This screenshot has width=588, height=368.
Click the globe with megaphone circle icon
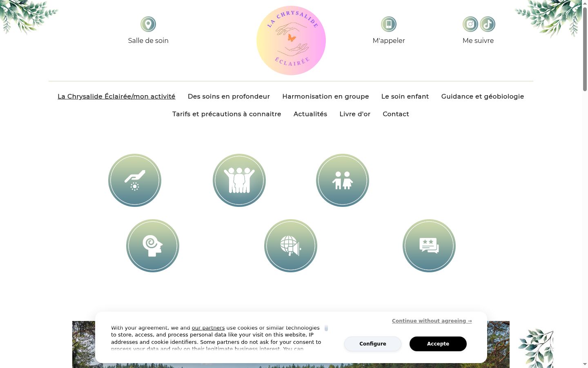[x=291, y=246]
